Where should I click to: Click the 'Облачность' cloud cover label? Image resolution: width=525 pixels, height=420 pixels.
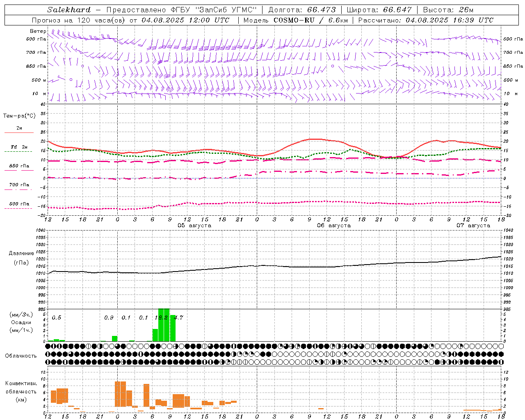coord(21,356)
